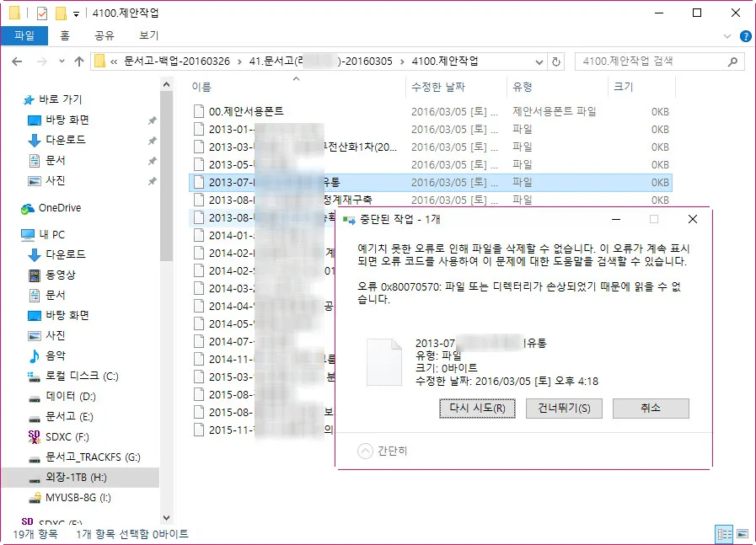The image size is (756, 545).
Task: Navigate up to the parent folder
Action: click(x=78, y=61)
